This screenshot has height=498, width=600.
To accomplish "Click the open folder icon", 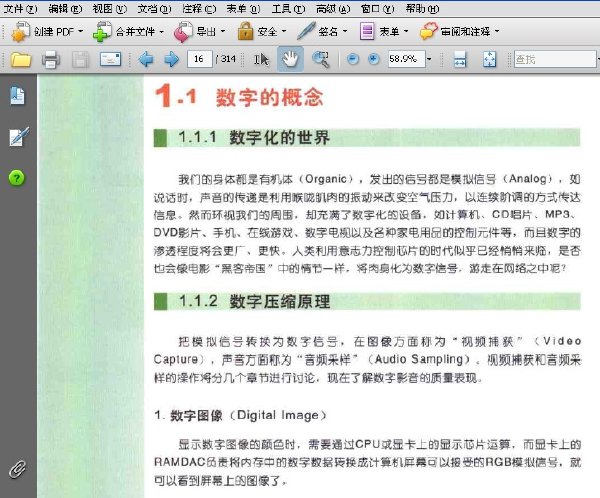I will pyautogui.click(x=21, y=60).
